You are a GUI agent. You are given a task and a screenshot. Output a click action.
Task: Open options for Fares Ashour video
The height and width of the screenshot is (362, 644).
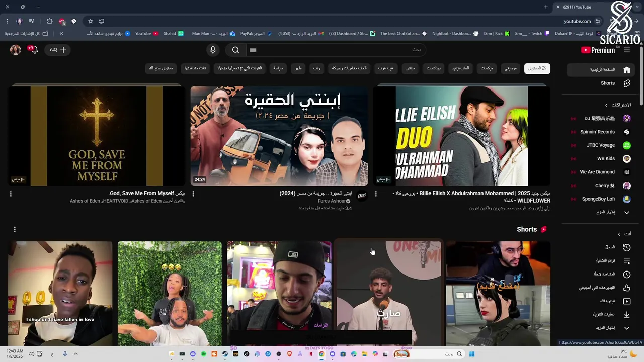[x=193, y=194]
